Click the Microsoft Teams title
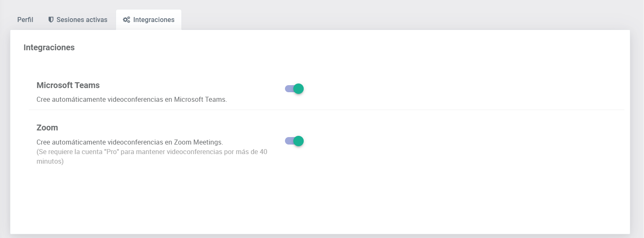The width and height of the screenshot is (644, 238). pos(68,85)
